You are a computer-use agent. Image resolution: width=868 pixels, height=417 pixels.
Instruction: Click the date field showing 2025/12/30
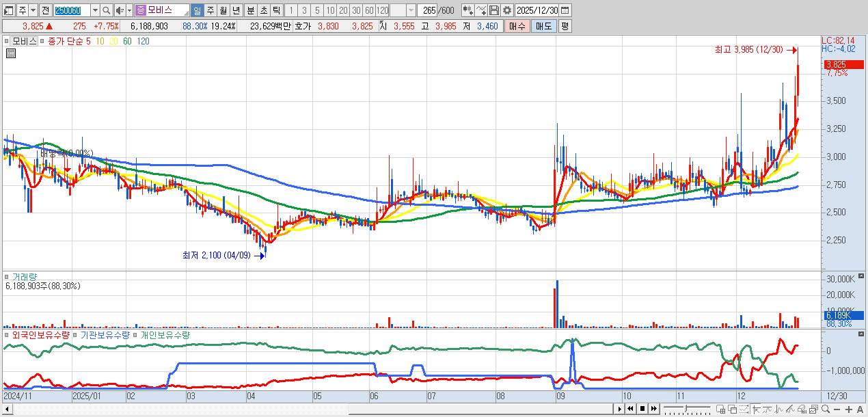click(537, 10)
